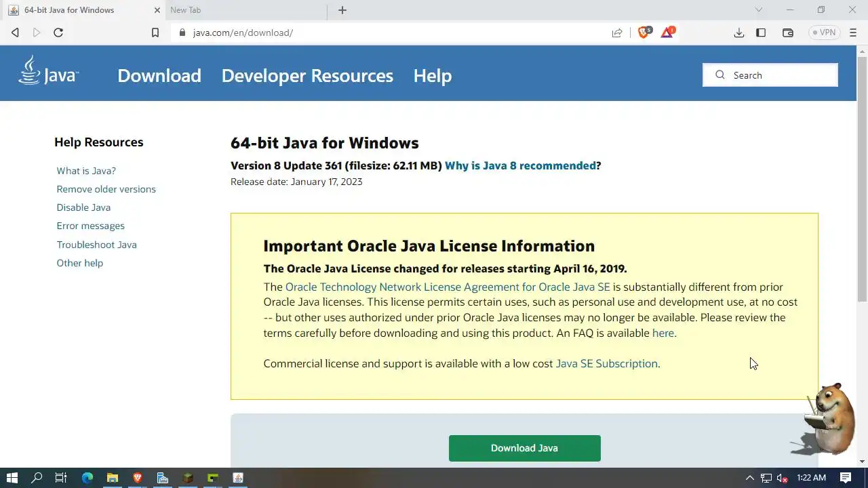Open the Minecraft grass block taskbar icon
Screen dimensions: 868x488
pyautogui.click(x=188, y=478)
